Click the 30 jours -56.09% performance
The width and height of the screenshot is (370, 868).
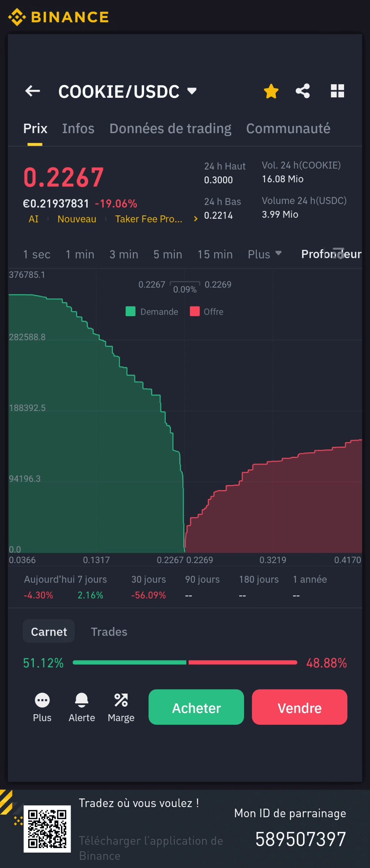point(149,587)
